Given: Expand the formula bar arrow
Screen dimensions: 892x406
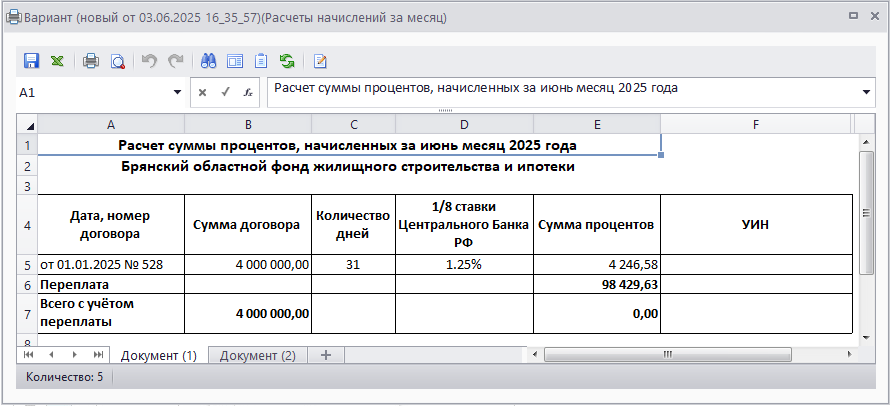Looking at the screenshot, I should coord(866,92).
